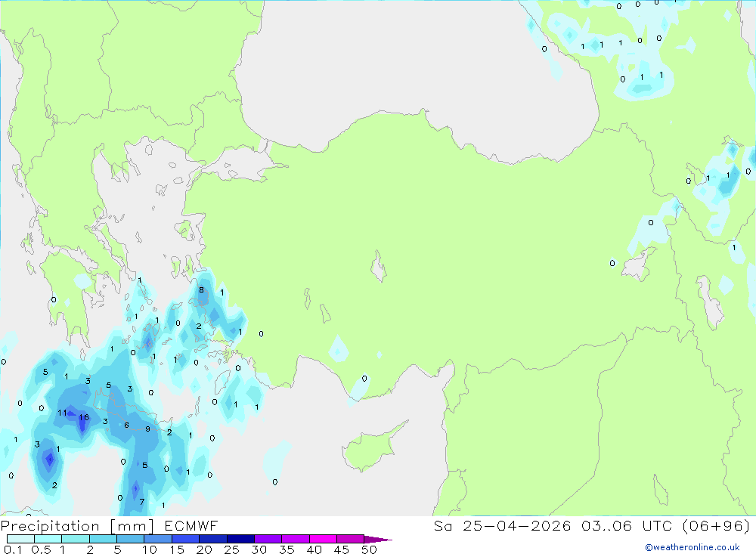Click the legend value "0.1"
Screen dimensions: 756x554
(13, 549)
